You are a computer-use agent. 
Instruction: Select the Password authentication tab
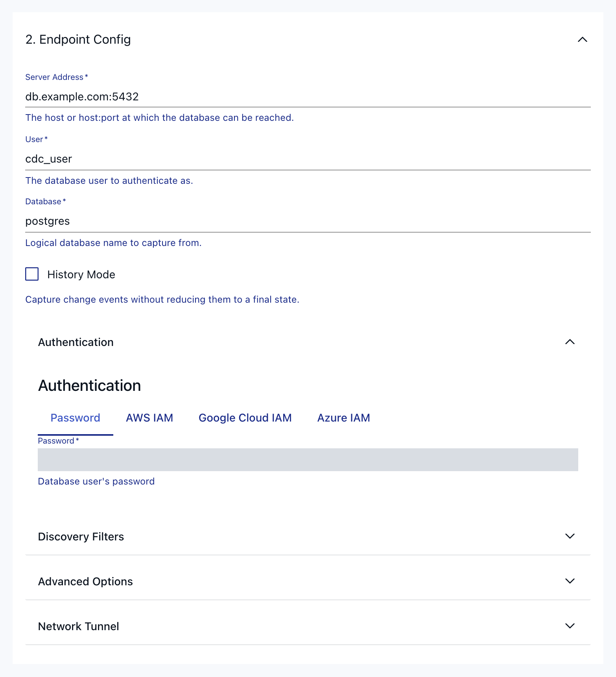coord(76,418)
